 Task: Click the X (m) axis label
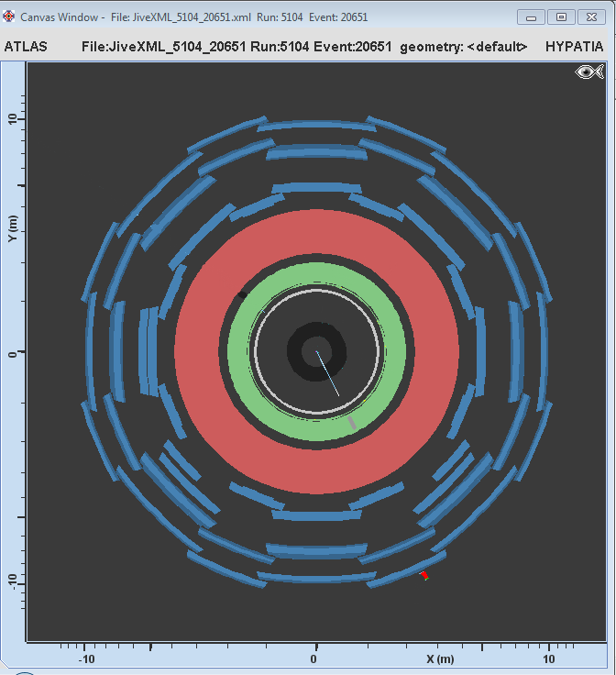coord(439,659)
